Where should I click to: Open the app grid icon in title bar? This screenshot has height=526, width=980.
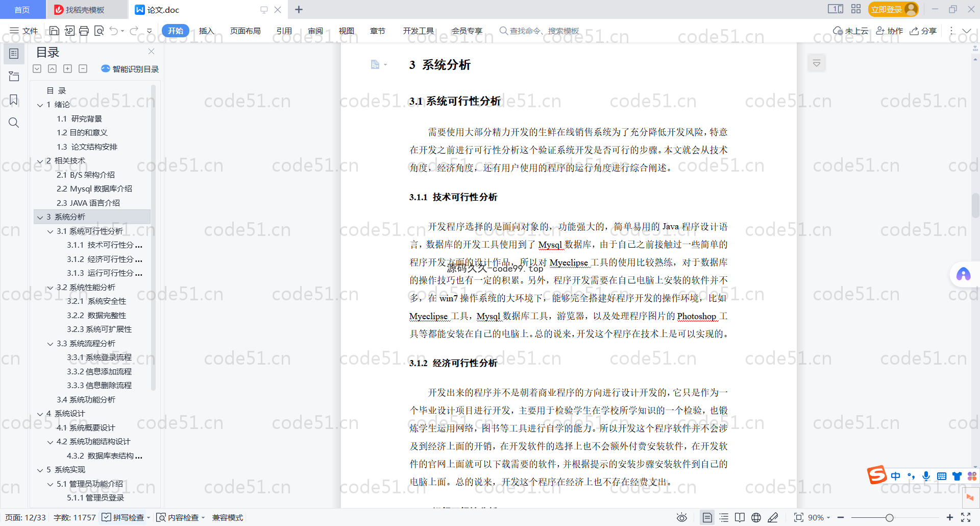(x=856, y=9)
